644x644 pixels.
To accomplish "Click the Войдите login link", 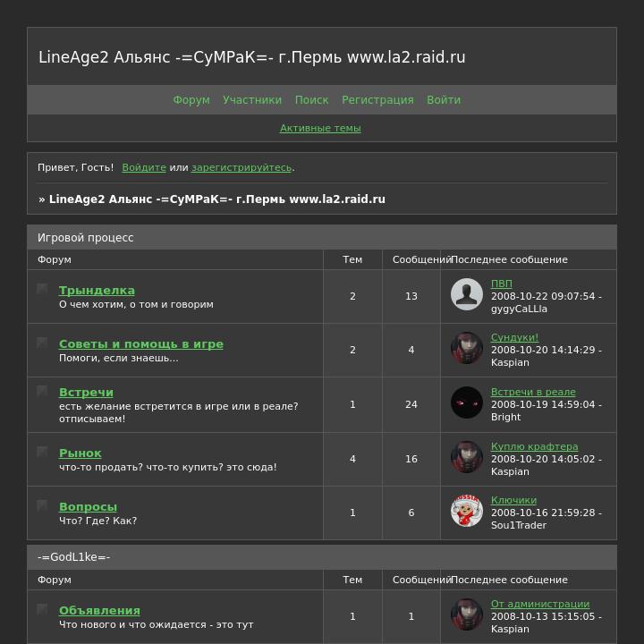I will (x=144, y=167).
